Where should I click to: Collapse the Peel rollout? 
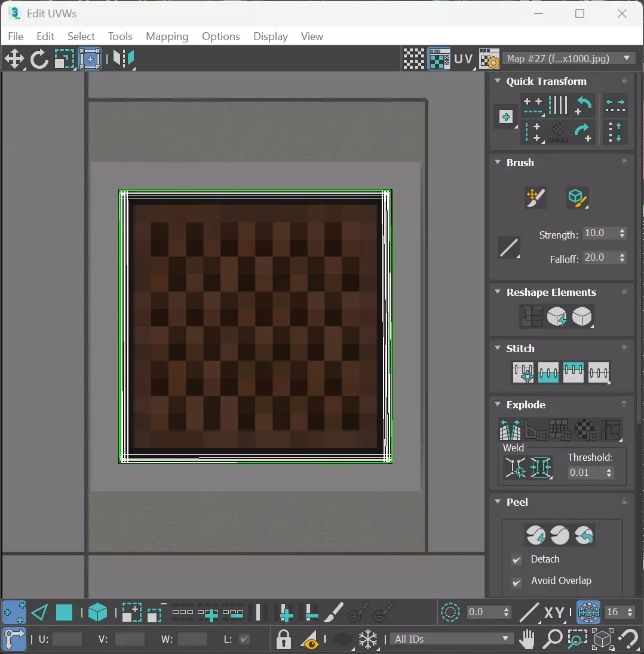click(x=498, y=502)
